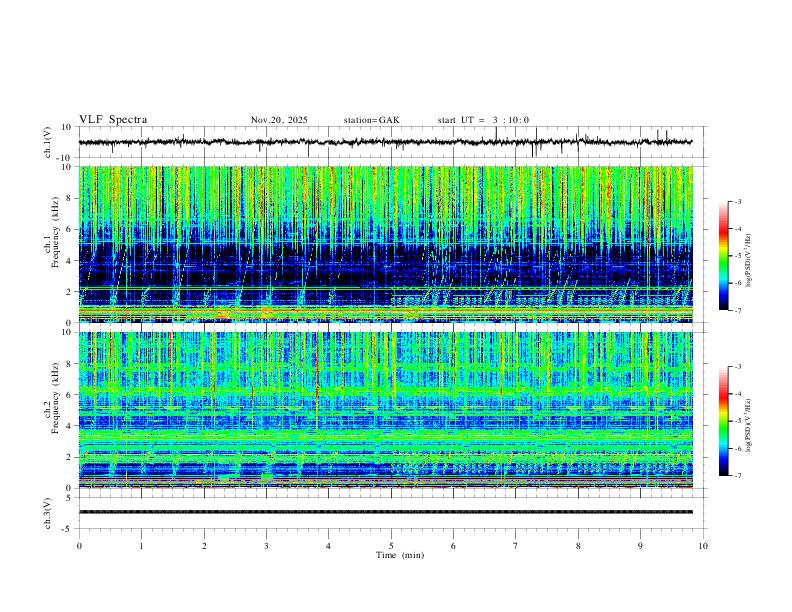
Task: Click the ch.1 spectrogram color scale bar
Action: [x=724, y=256]
